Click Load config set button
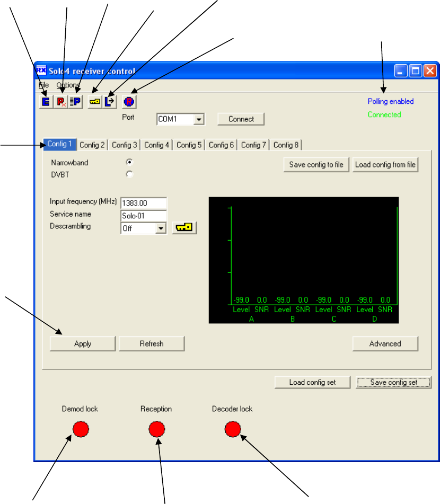The width and height of the screenshot is (440, 504). pyautogui.click(x=312, y=382)
